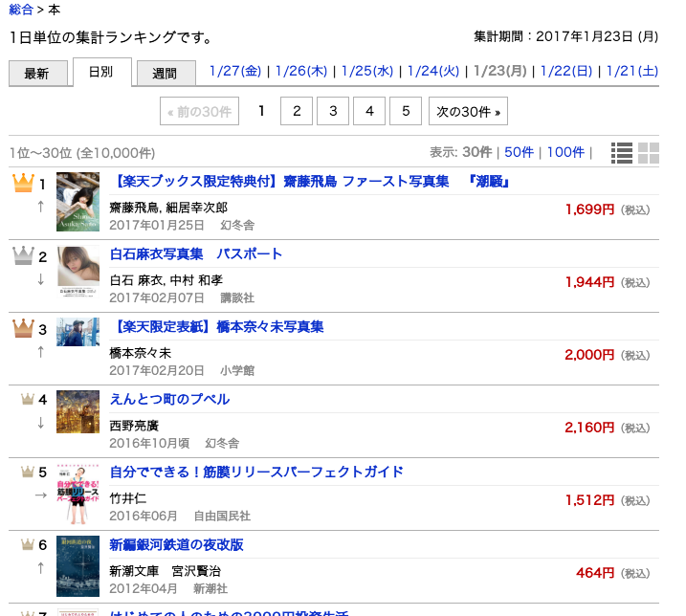686x616 pixels.
Task: Click the 464円 price
Action: [595, 573]
